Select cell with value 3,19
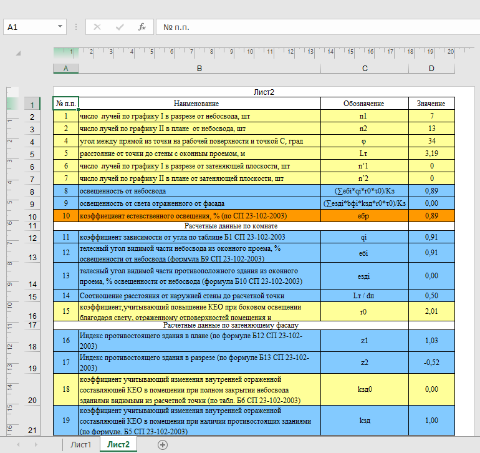Screen dimensions: 480x453 tap(431, 153)
